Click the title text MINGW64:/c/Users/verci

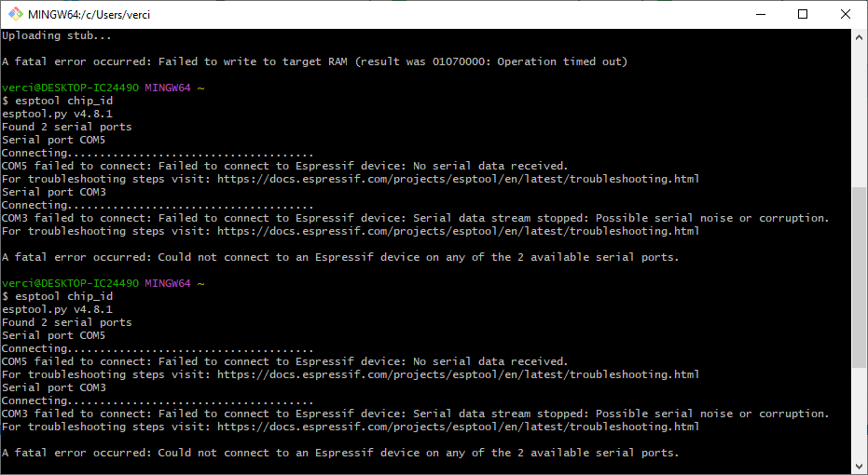(89, 15)
